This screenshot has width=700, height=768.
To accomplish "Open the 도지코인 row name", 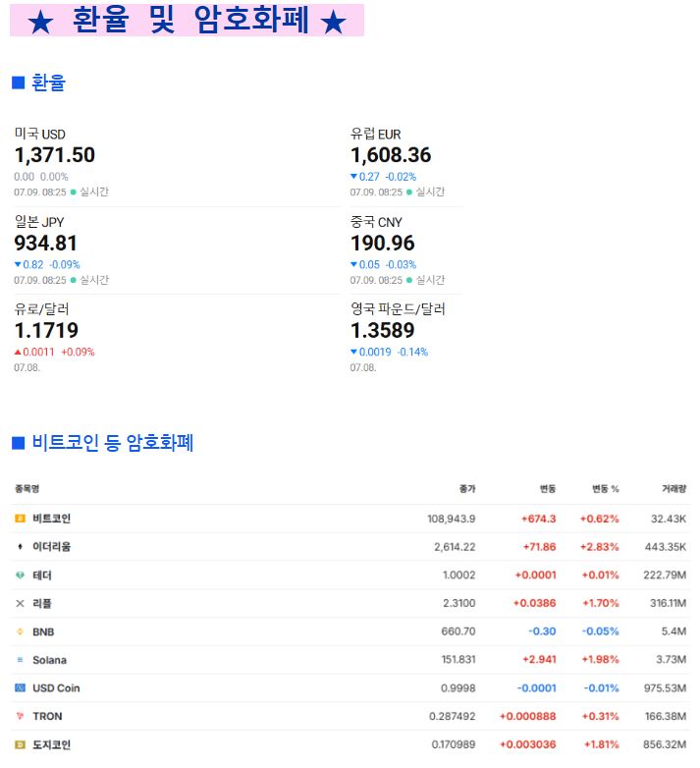I will [x=51, y=744].
